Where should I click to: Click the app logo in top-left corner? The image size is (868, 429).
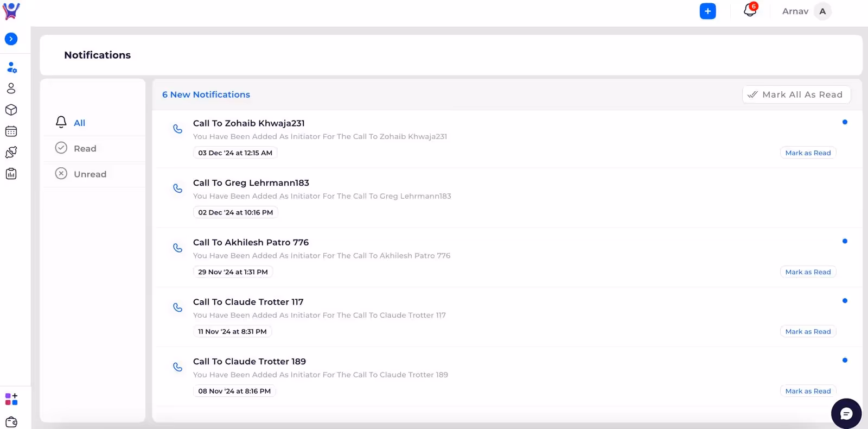(11, 11)
